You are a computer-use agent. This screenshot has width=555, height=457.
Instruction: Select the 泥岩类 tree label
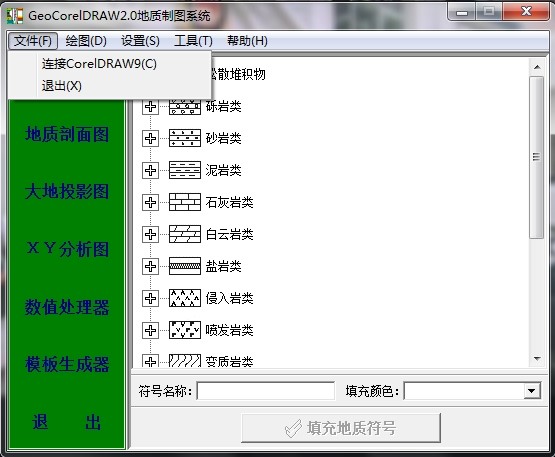(x=224, y=170)
